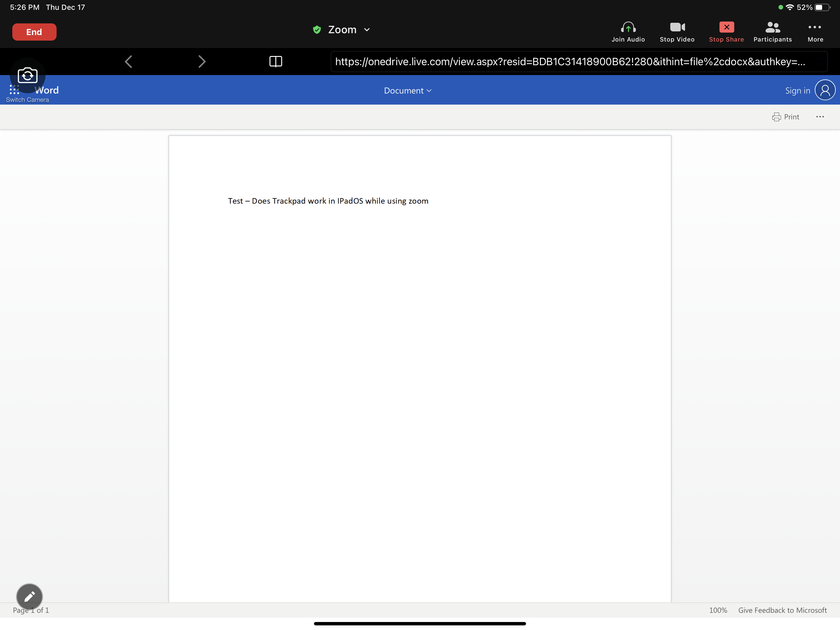Click the Print button

(785, 117)
